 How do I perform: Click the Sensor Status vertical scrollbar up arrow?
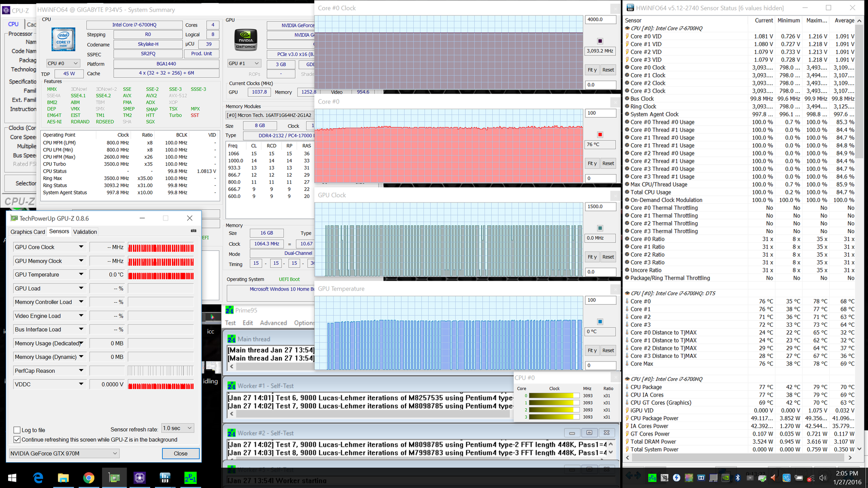coord(859,21)
